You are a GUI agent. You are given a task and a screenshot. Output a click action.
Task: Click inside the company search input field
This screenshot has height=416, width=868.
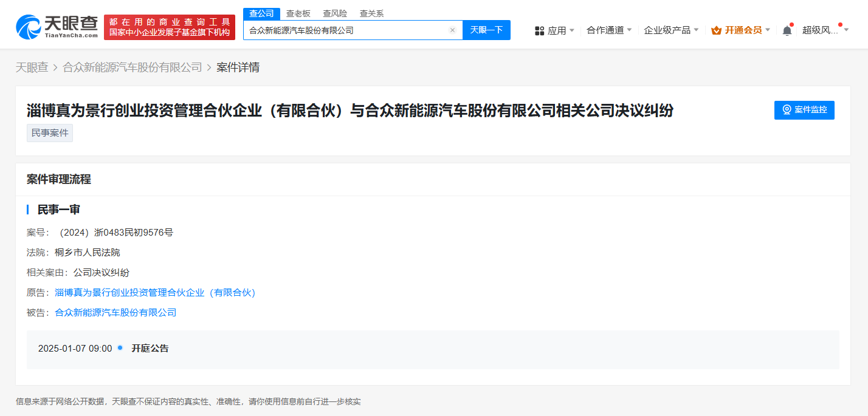click(x=346, y=30)
